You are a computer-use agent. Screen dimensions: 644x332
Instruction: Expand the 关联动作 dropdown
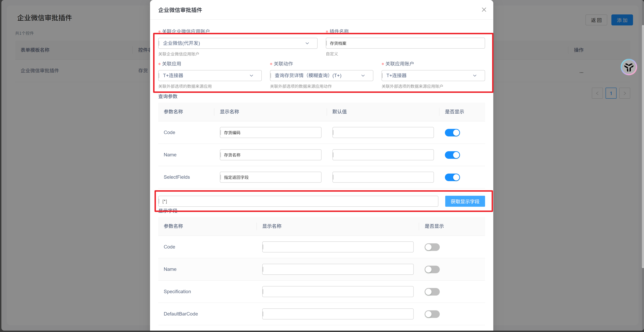tap(321, 75)
